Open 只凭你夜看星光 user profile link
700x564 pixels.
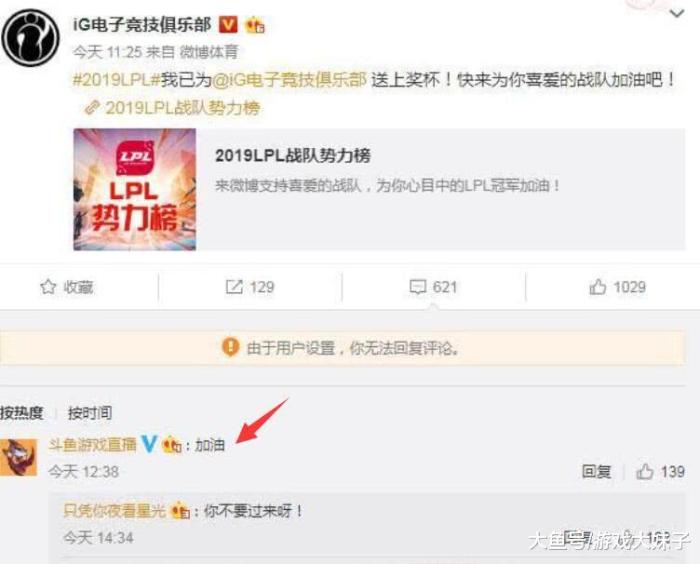[x=114, y=510]
